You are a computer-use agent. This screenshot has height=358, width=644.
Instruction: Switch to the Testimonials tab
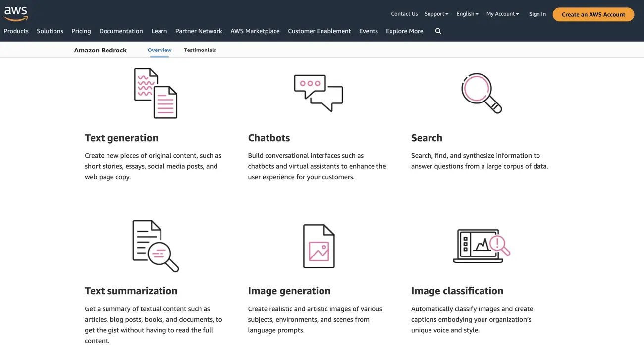pos(200,50)
